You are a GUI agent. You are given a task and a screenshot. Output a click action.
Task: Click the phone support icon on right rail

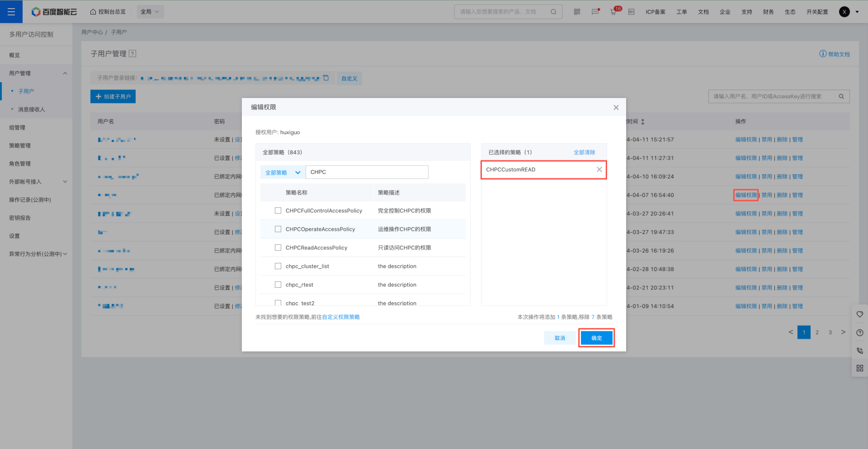tap(860, 351)
